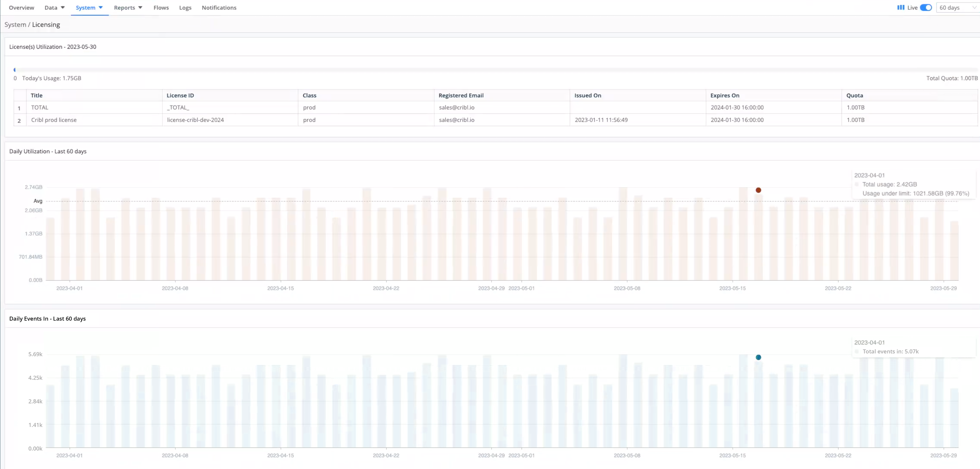Open the Flows tab
This screenshot has width=980, height=469.
pos(160,7)
